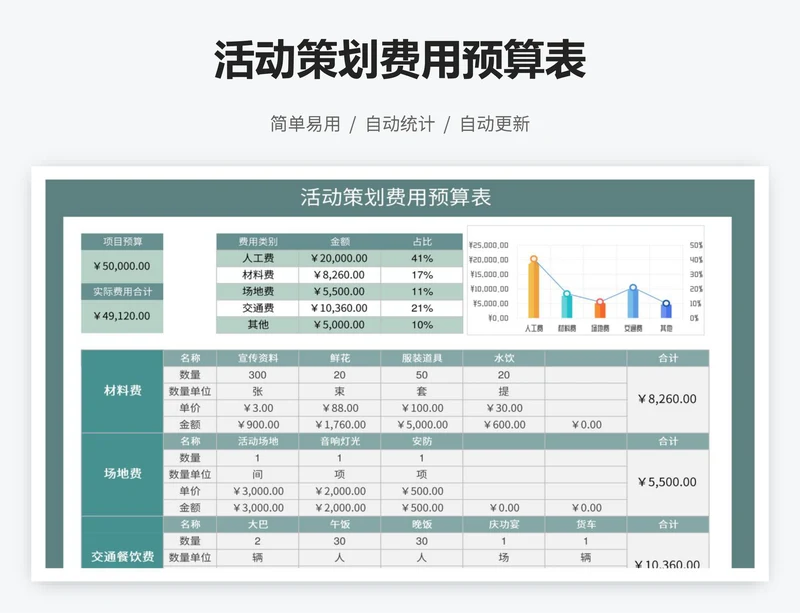
Task: Select the actual total ¥49,120.00
Action: [122, 316]
